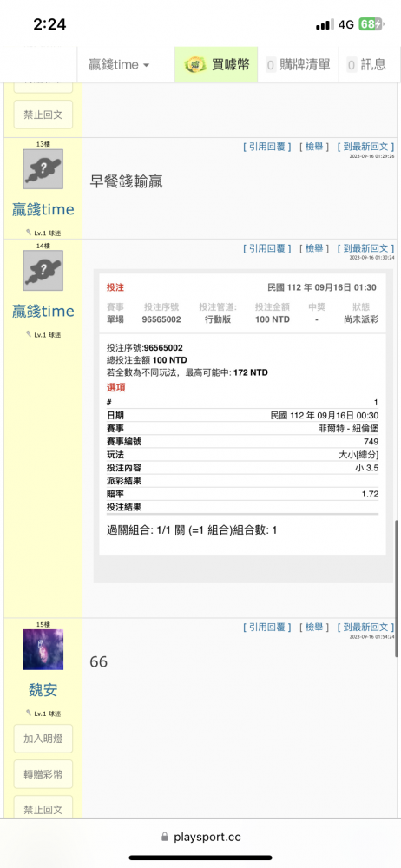This screenshot has width=401, height=868.
Task: Click 到最新回文 on the 15樓 post
Action: point(365,628)
